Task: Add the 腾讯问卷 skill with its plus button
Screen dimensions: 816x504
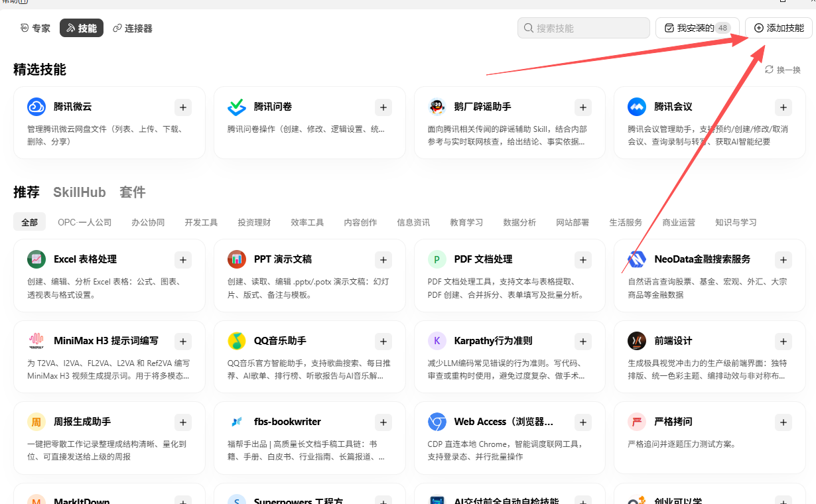Action: pyautogui.click(x=383, y=107)
